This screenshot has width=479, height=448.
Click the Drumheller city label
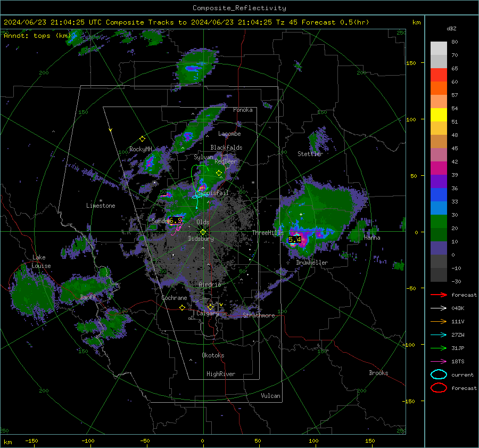coord(312,263)
